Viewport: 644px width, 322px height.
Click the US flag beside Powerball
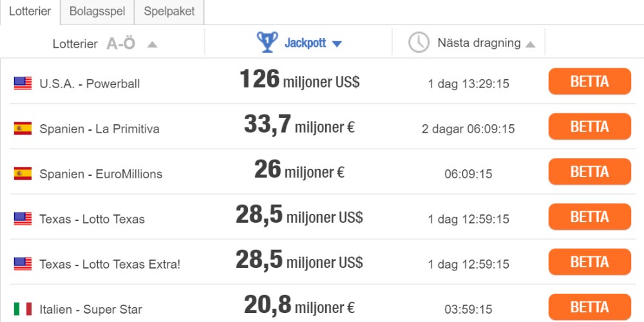tap(23, 83)
